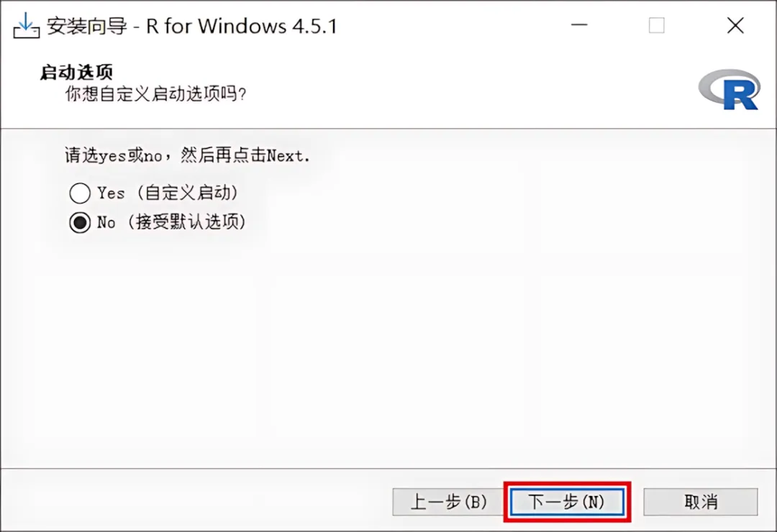The width and height of the screenshot is (777, 532).
Task: Click the word Yes beside the first radio
Action: tap(111, 193)
